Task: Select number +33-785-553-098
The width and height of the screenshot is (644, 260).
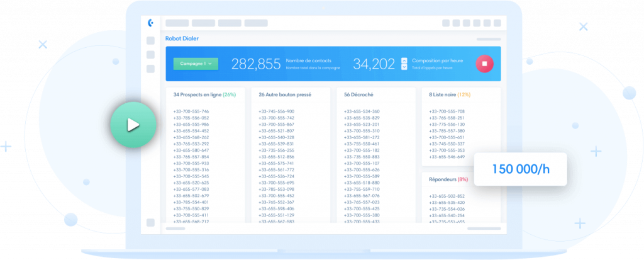Action: coord(277,189)
